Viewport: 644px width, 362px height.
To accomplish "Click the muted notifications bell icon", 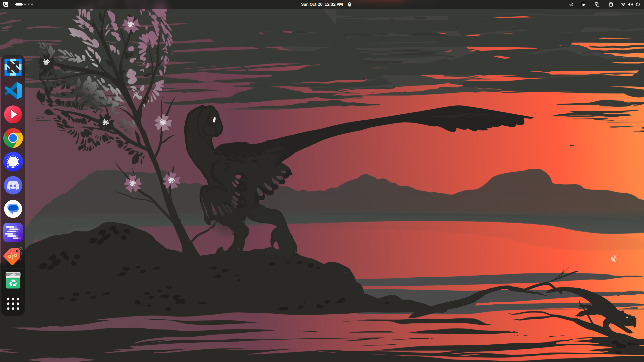I will point(349,4).
